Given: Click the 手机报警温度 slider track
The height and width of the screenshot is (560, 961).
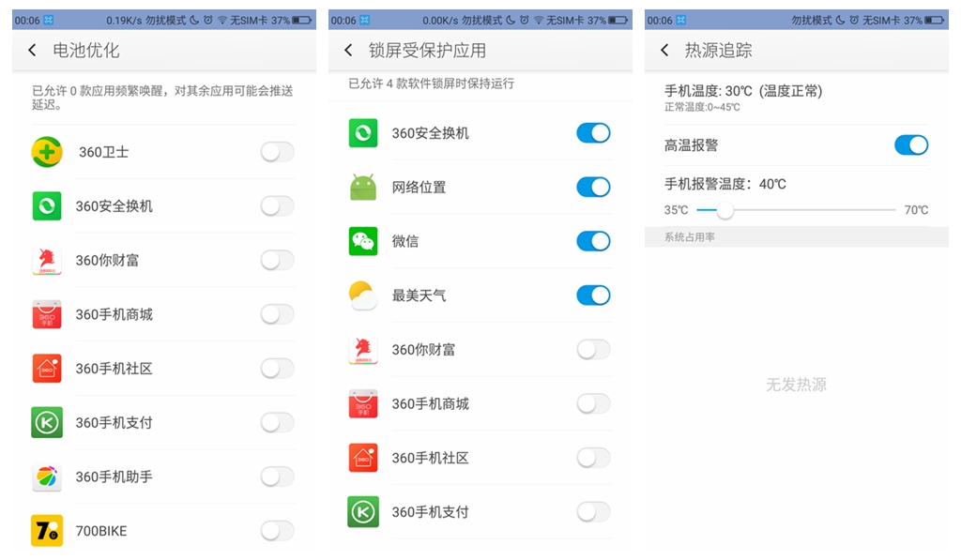Looking at the screenshot, I should coord(797,209).
